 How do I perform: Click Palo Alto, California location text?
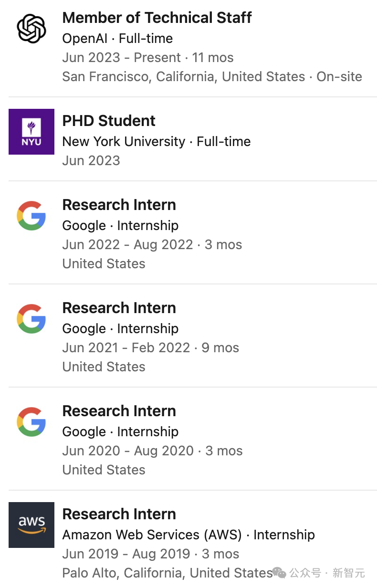coord(167,573)
